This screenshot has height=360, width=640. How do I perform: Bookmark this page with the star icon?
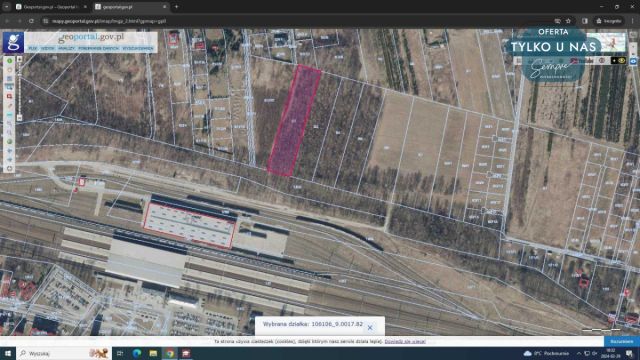[568, 21]
